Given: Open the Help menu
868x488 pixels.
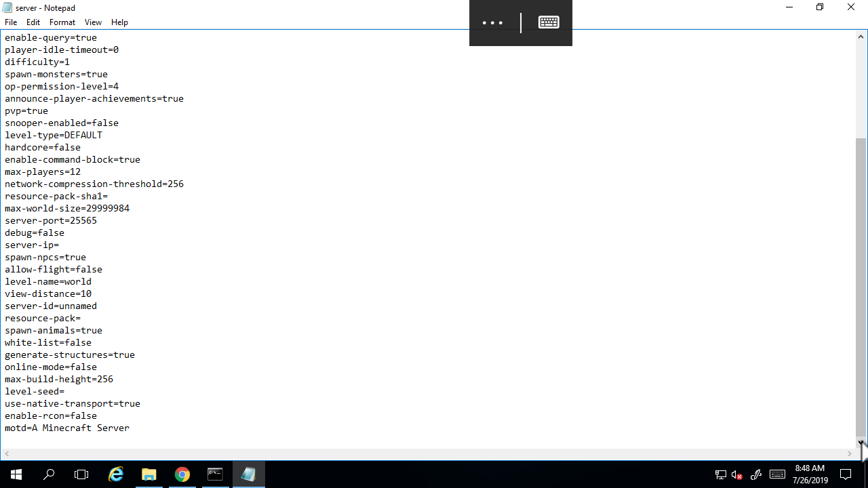Looking at the screenshot, I should pos(119,22).
